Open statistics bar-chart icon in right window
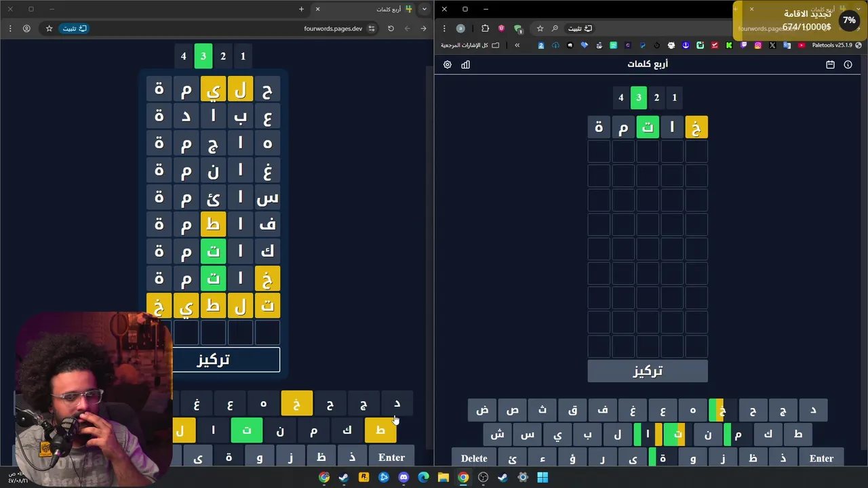 click(x=466, y=64)
